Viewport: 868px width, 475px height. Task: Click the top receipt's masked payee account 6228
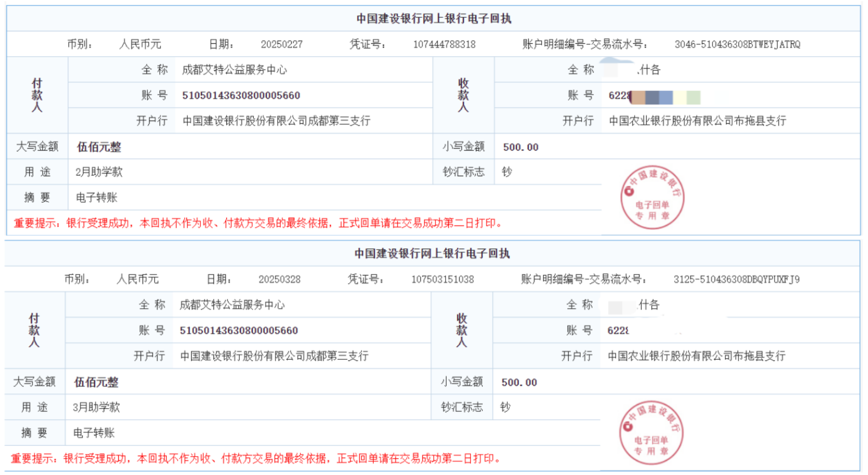tap(620, 96)
